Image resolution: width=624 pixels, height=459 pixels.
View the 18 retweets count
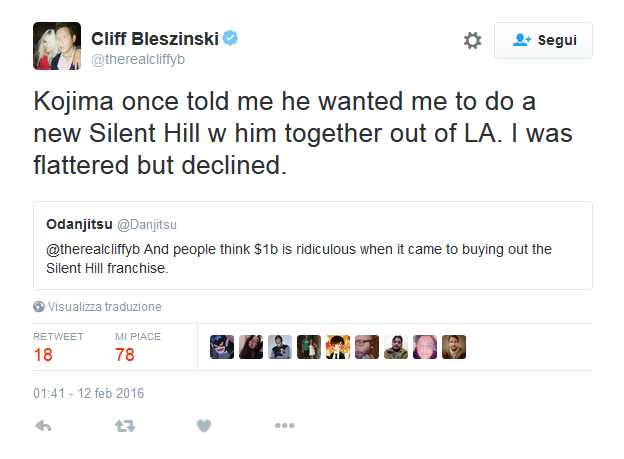43,352
